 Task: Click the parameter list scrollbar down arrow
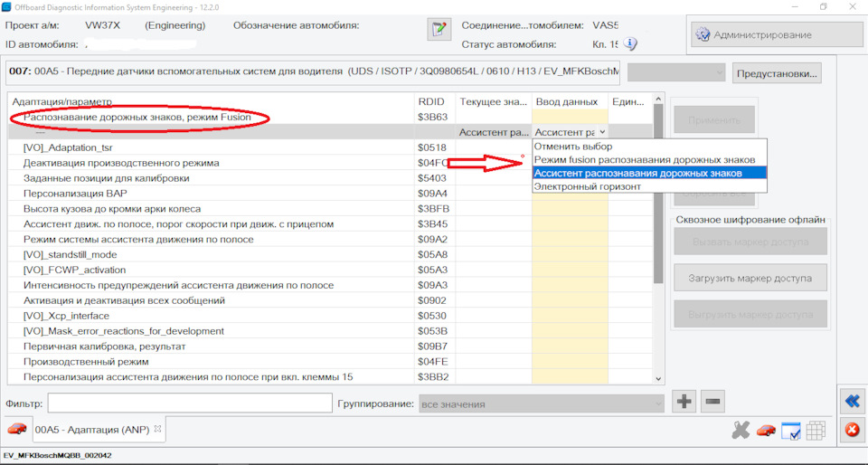[658, 379]
